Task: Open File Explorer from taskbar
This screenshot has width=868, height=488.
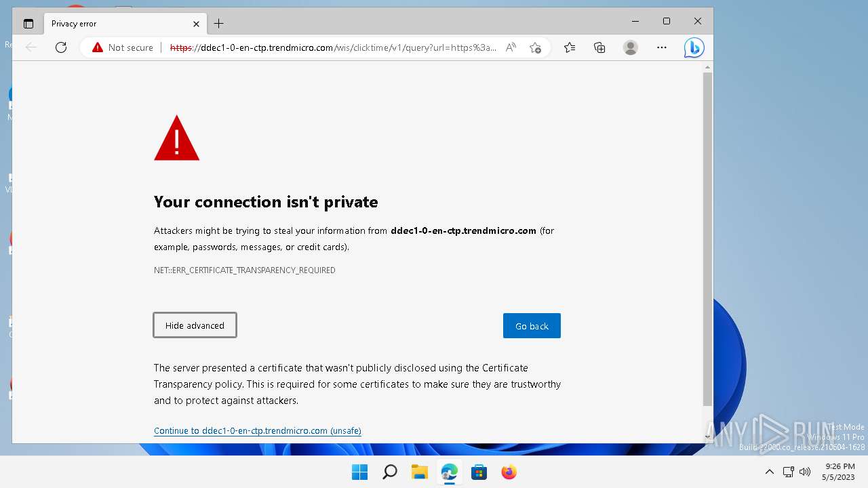Action: (419, 472)
